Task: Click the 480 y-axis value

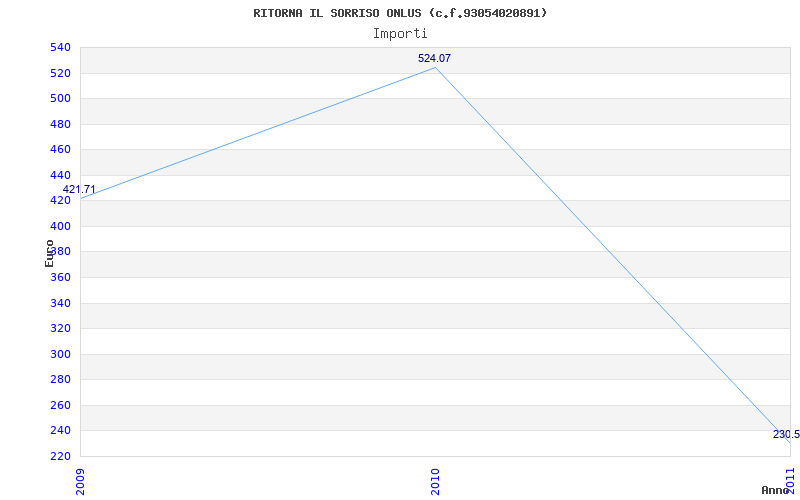Action: pos(60,124)
